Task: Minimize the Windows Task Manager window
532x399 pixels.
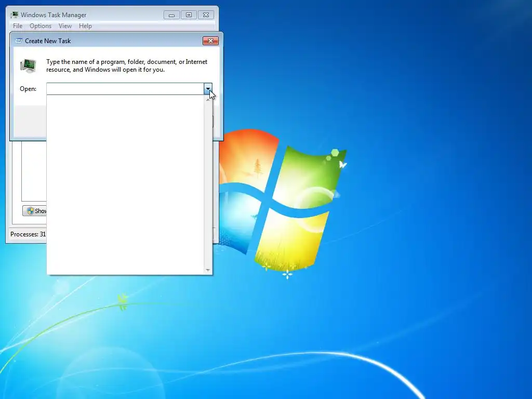Action: pyautogui.click(x=171, y=15)
